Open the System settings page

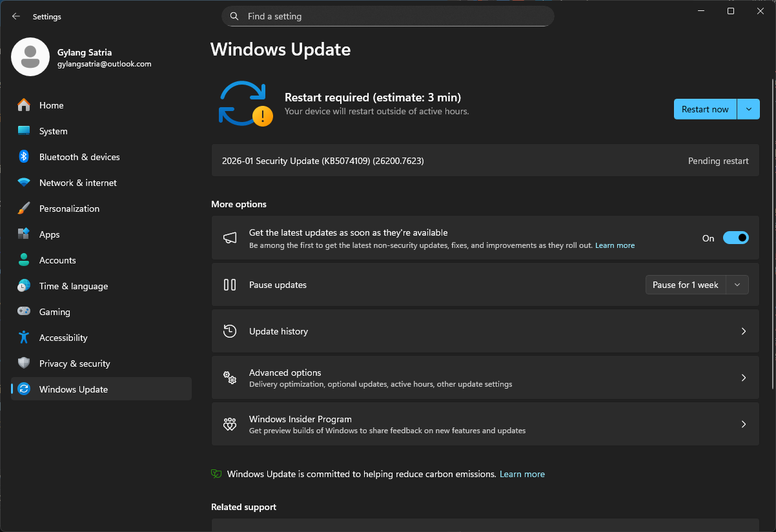coord(53,131)
